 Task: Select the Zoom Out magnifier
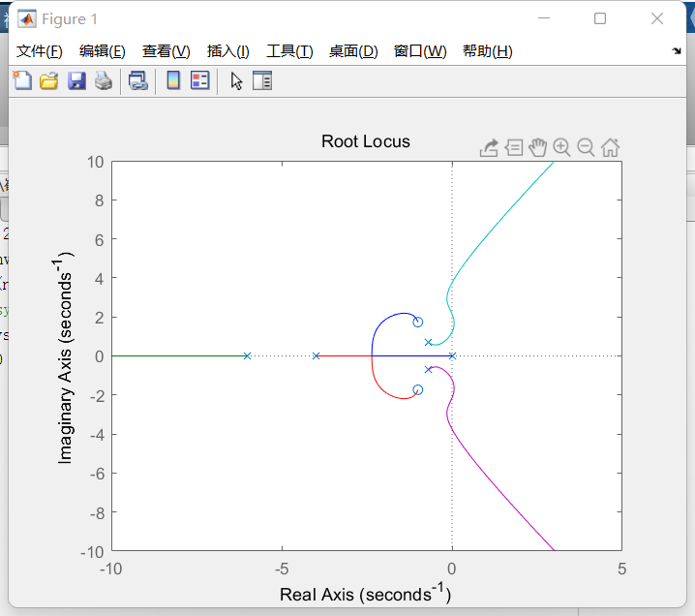coord(586,147)
